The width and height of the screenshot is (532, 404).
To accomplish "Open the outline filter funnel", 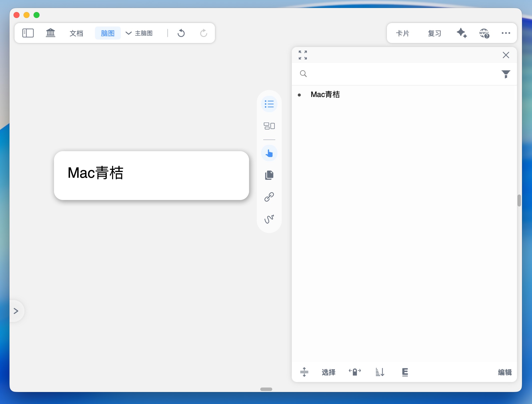I will pos(506,74).
